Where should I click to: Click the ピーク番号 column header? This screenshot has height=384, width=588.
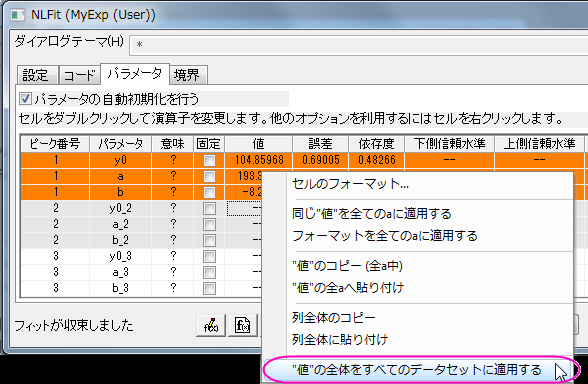55,144
